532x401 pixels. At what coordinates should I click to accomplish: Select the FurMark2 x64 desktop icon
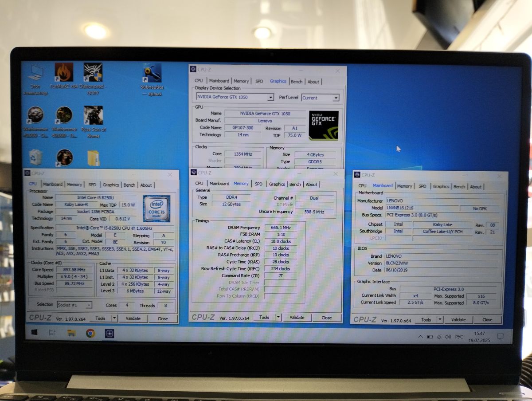(64, 76)
